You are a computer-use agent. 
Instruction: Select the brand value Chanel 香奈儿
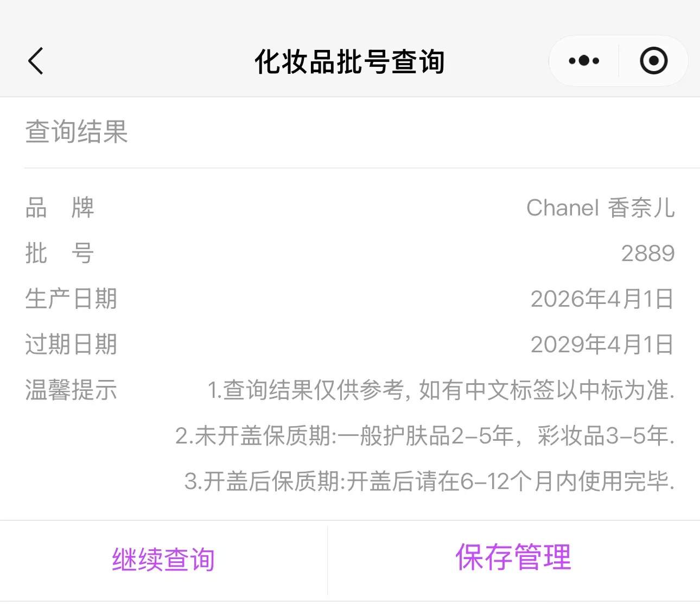tap(601, 208)
